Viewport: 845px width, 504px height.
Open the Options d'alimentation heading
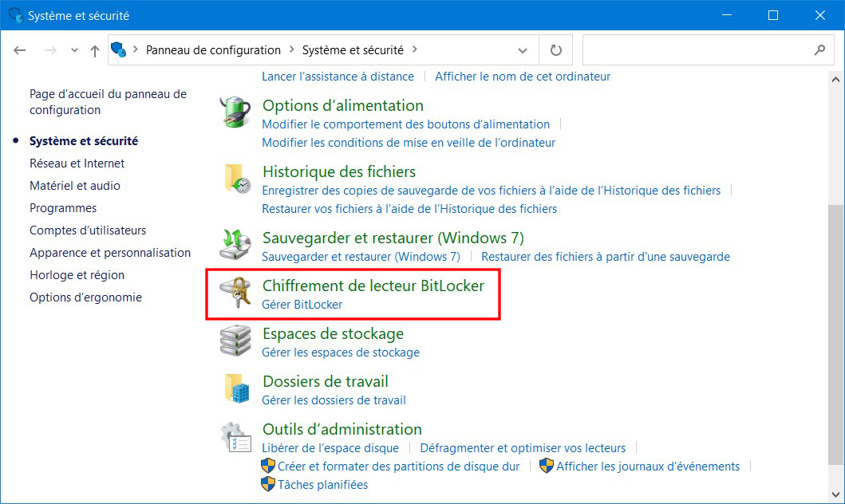(x=343, y=105)
